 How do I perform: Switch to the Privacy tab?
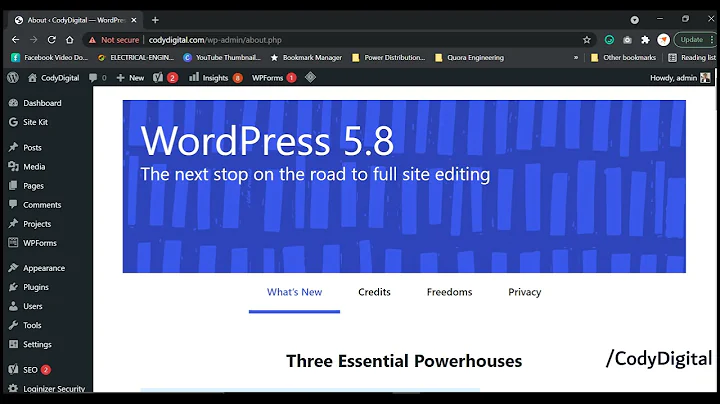click(524, 292)
